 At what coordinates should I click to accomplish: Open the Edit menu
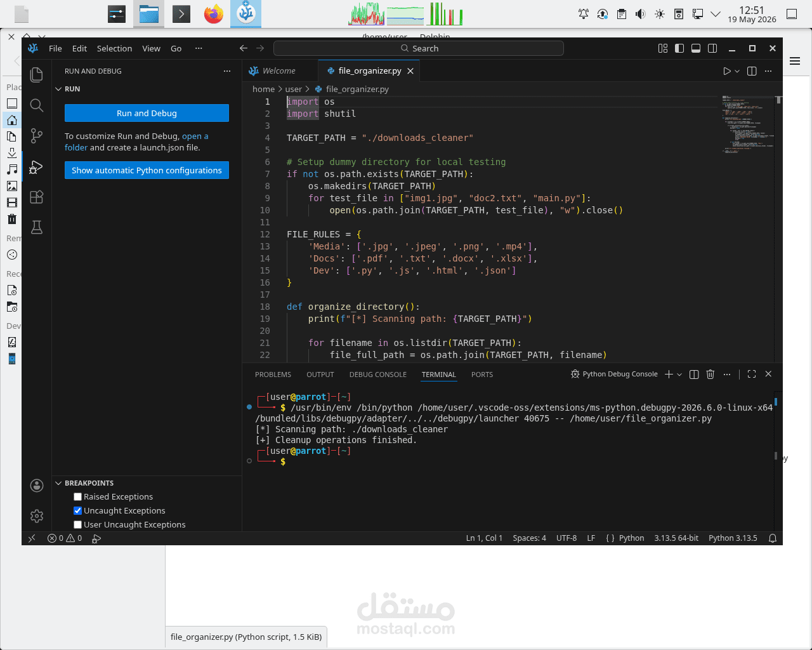pos(79,48)
